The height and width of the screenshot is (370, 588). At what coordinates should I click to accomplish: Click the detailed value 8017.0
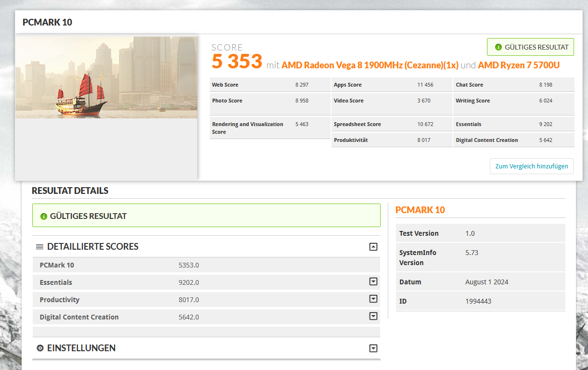pos(189,300)
